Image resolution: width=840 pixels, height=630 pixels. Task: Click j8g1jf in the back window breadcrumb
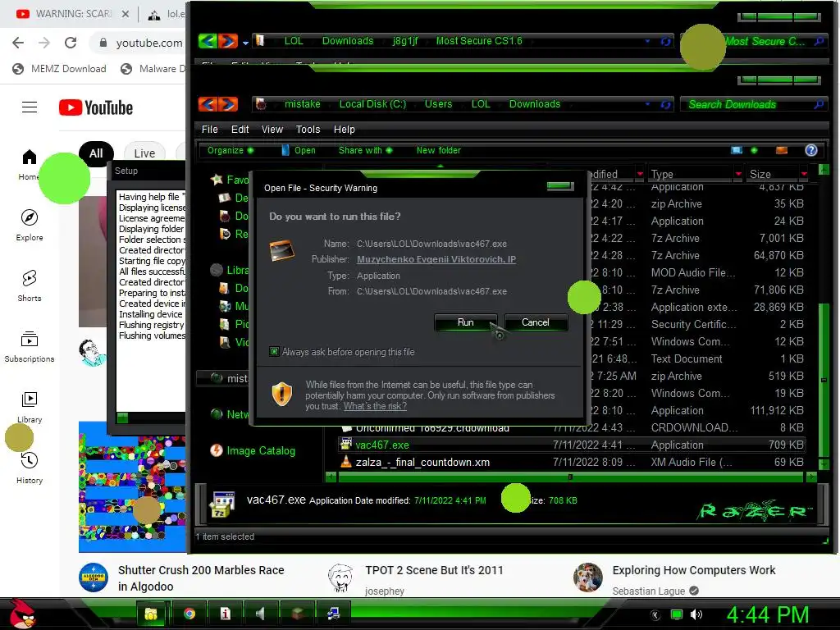click(404, 41)
